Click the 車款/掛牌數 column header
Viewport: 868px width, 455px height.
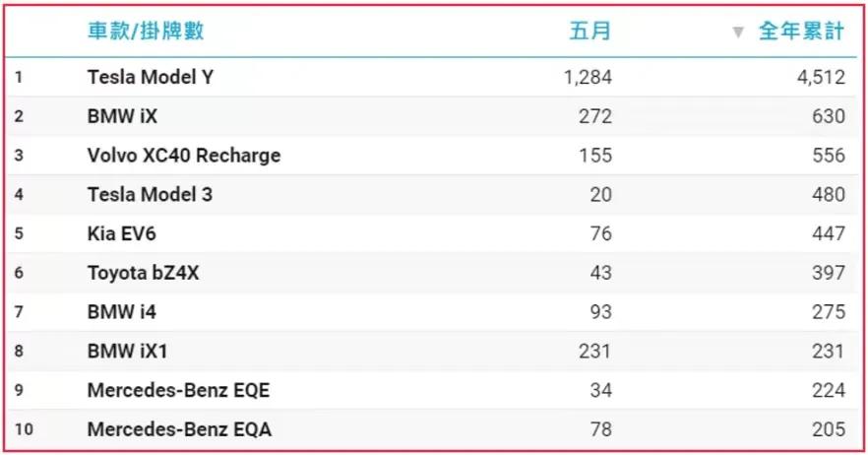click(146, 32)
